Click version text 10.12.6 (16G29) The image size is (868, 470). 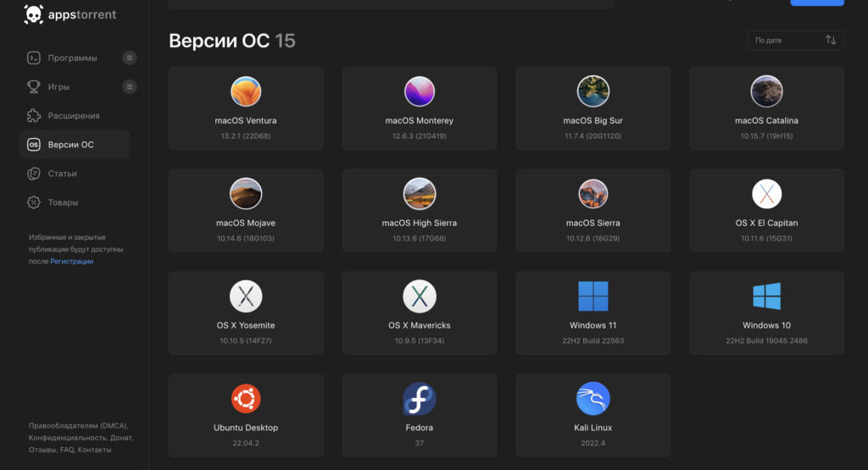pyautogui.click(x=593, y=238)
